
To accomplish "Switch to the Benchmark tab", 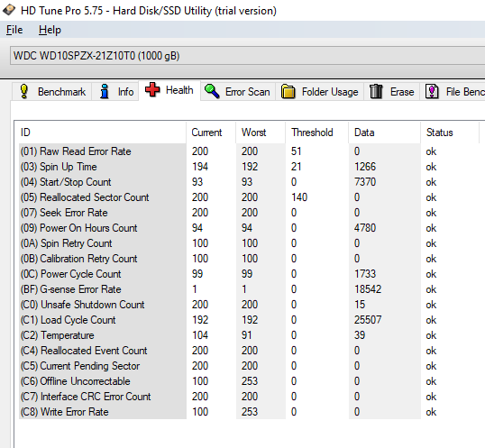I will tap(51, 92).
